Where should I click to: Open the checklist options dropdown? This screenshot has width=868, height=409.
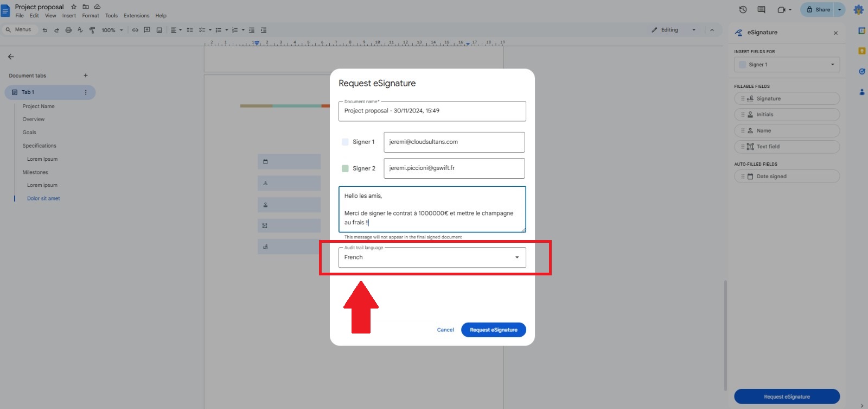210,30
